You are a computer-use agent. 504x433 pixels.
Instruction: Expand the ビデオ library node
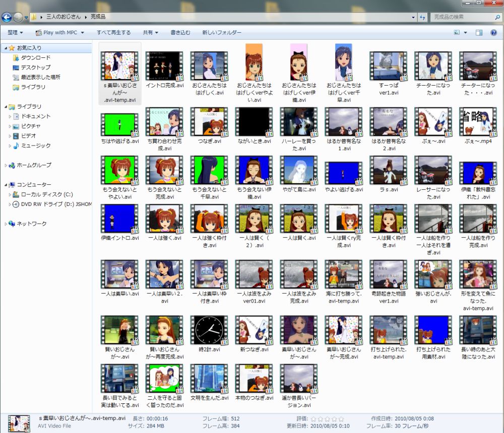[x=10, y=136]
